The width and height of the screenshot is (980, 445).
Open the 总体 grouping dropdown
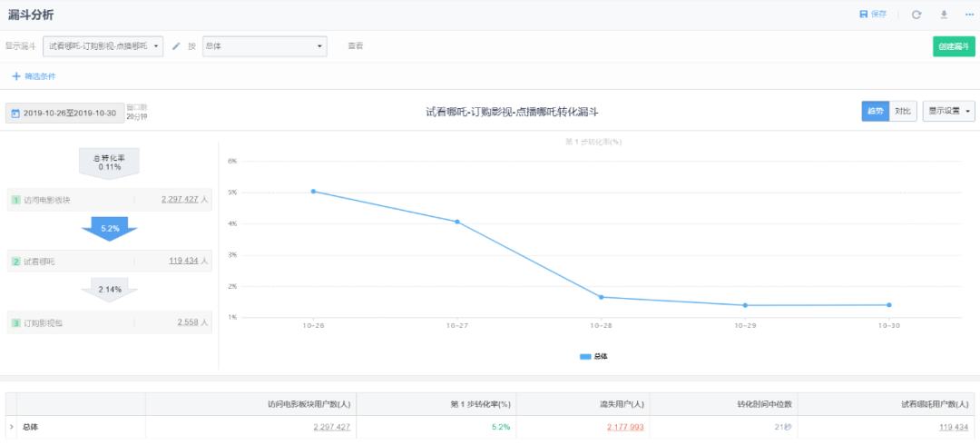click(x=263, y=46)
